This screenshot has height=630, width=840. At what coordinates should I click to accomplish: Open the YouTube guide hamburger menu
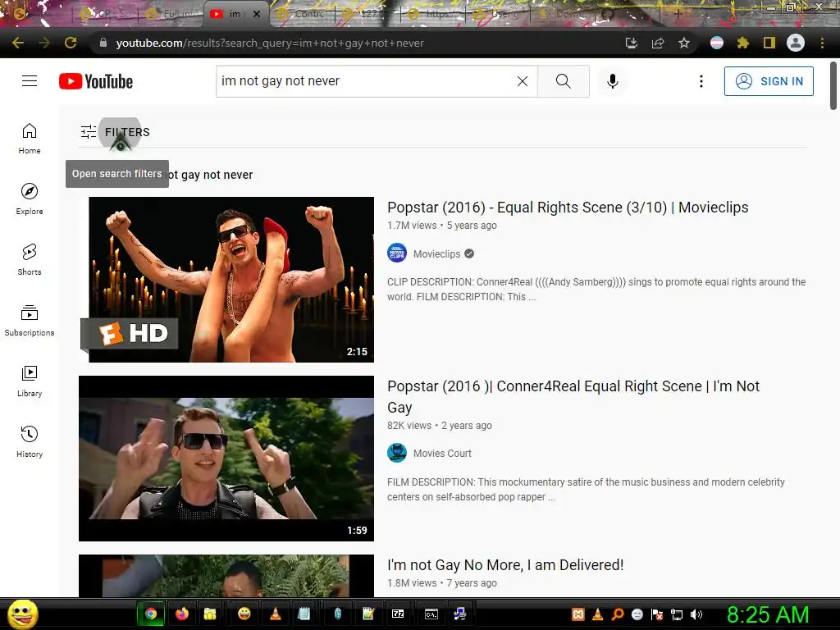(x=30, y=81)
